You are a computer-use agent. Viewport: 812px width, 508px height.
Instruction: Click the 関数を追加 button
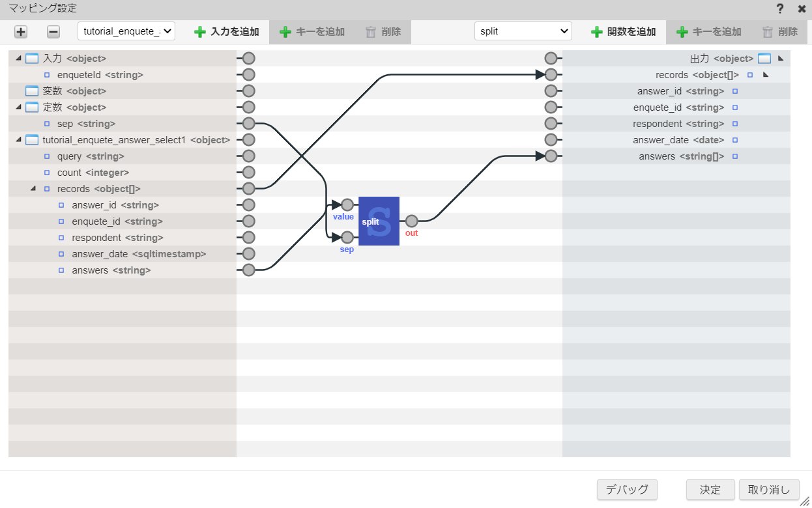[x=623, y=31]
